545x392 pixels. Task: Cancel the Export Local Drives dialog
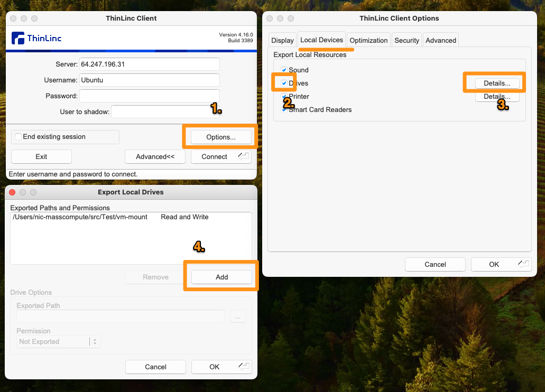click(155, 367)
